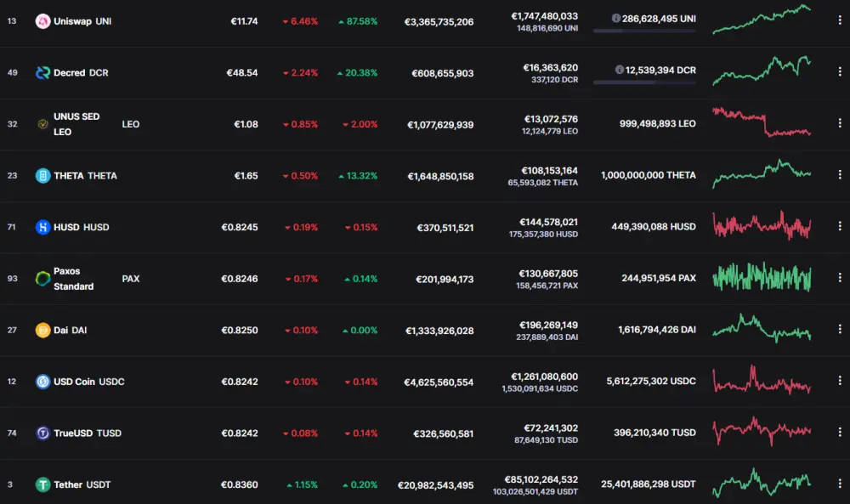Open the three-dot menu for Uniswap row
Screen dimensions: 850x504
[840, 20]
